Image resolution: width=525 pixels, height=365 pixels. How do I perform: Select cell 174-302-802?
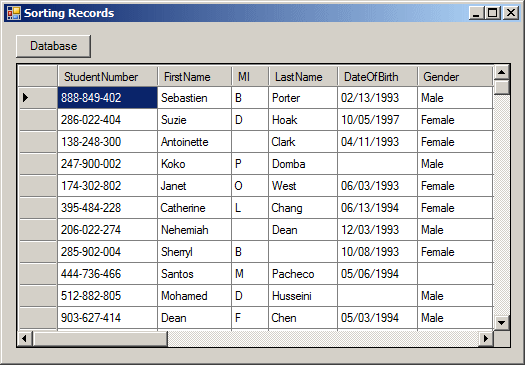[x=107, y=186]
